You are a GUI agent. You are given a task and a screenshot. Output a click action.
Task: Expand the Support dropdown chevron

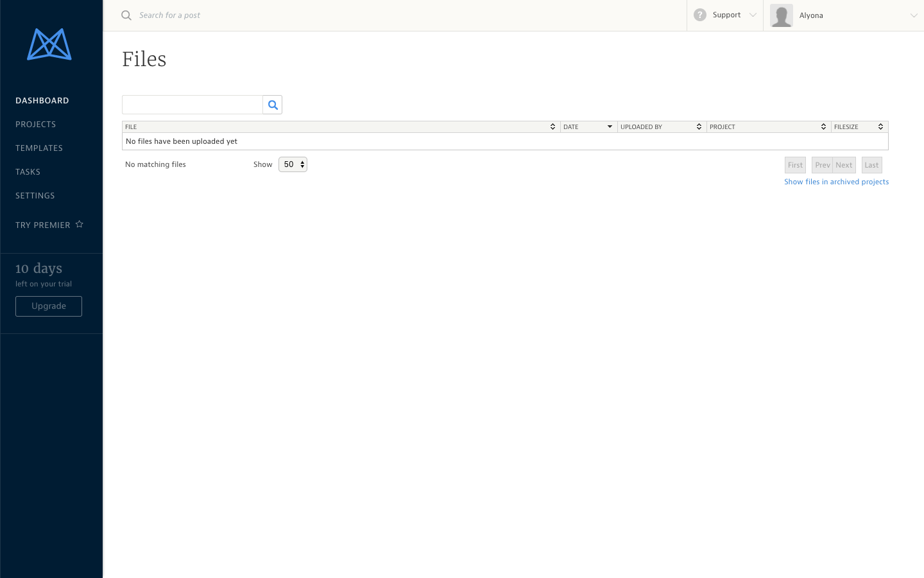tap(753, 15)
